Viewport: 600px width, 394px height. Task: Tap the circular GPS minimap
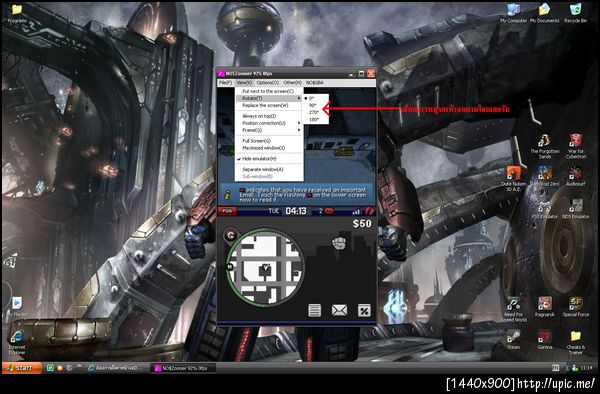coord(266,267)
